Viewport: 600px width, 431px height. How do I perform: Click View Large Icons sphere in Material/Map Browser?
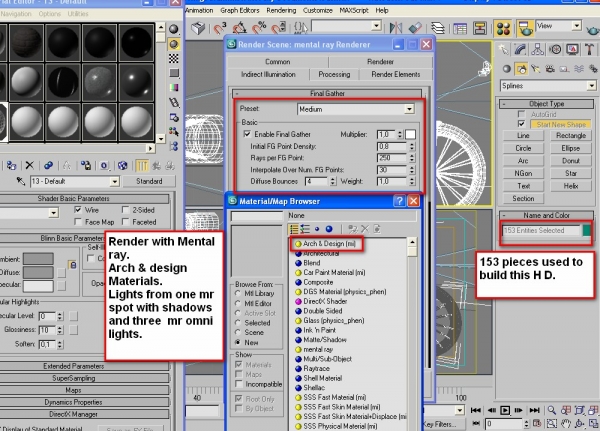329,229
